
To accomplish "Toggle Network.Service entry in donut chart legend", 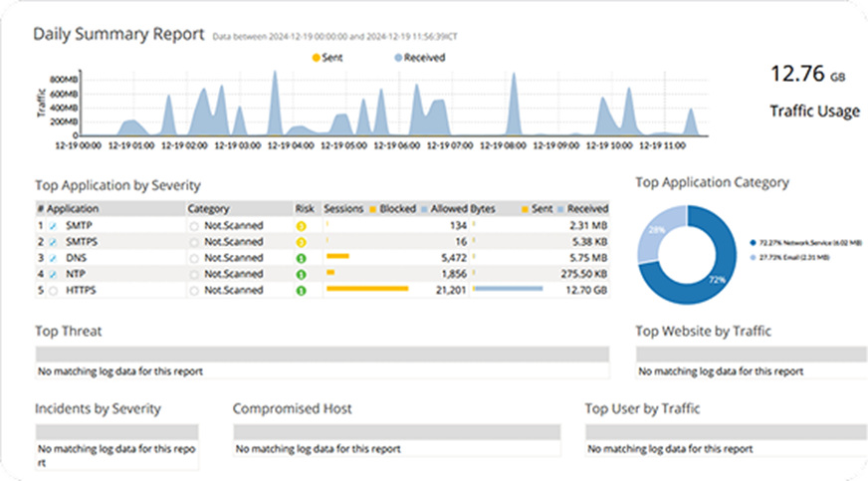I will click(x=805, y=242).
